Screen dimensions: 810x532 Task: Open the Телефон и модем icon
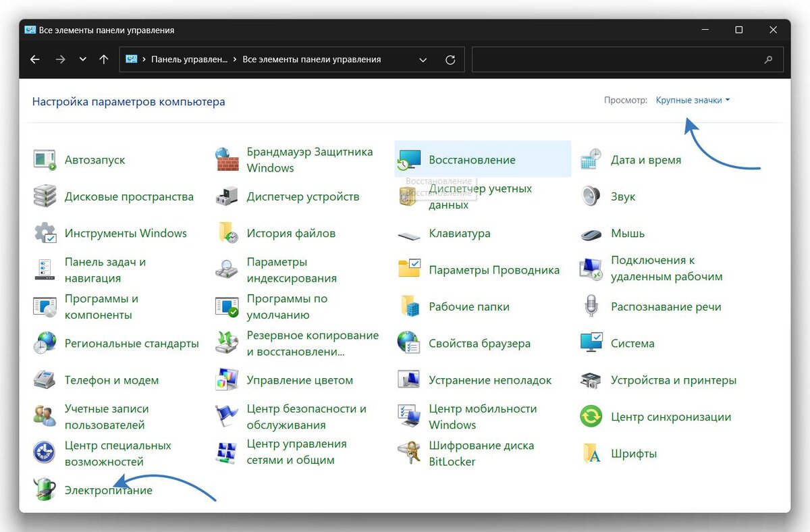click(45, 380)
